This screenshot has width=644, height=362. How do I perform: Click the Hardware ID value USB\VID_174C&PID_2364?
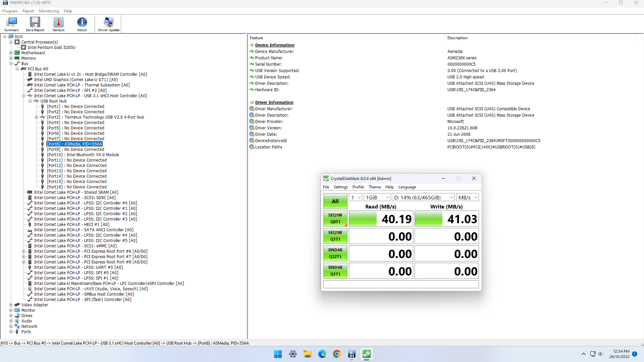(471, 89)
